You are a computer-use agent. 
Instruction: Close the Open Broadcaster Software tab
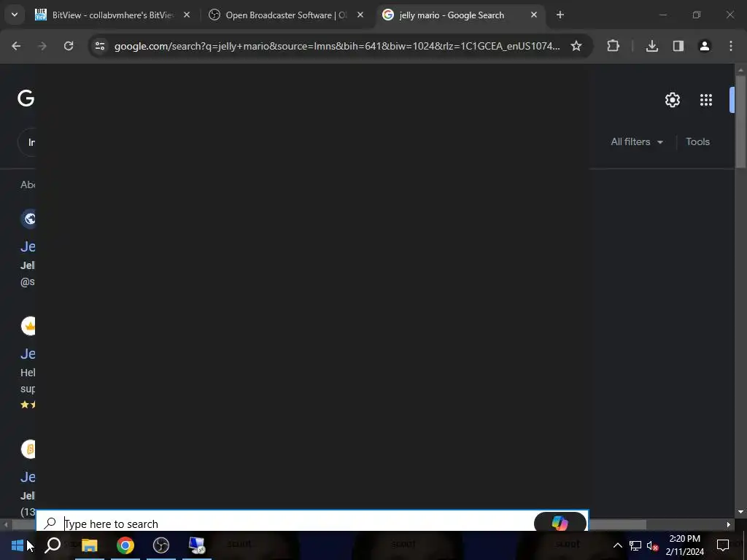pos(360,15)
